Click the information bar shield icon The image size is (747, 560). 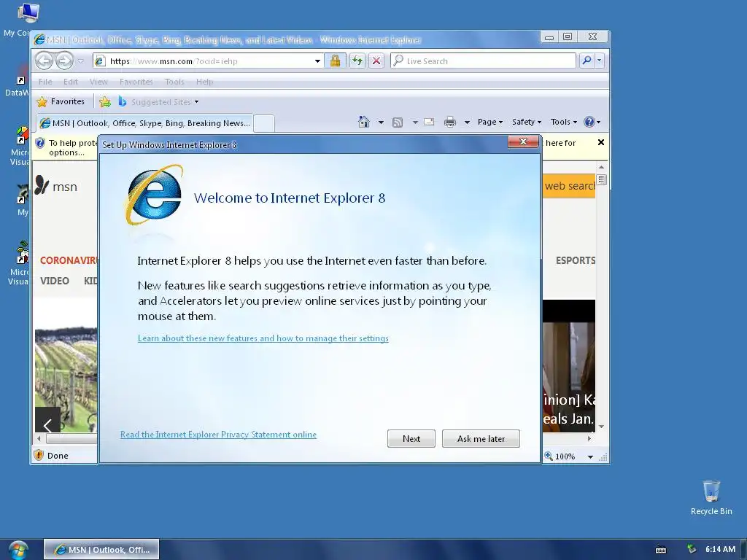click(x=41, y=143)
